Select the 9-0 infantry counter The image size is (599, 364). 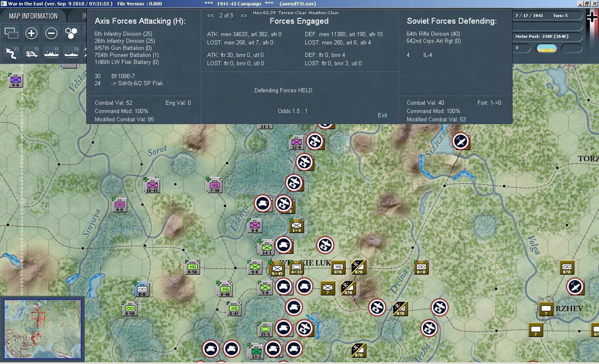(x=255, y=267)
